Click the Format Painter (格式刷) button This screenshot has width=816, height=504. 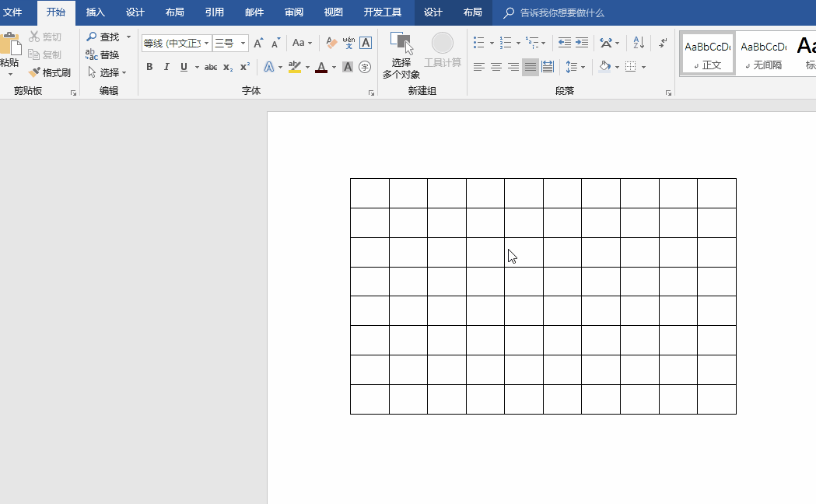(50, 72)
